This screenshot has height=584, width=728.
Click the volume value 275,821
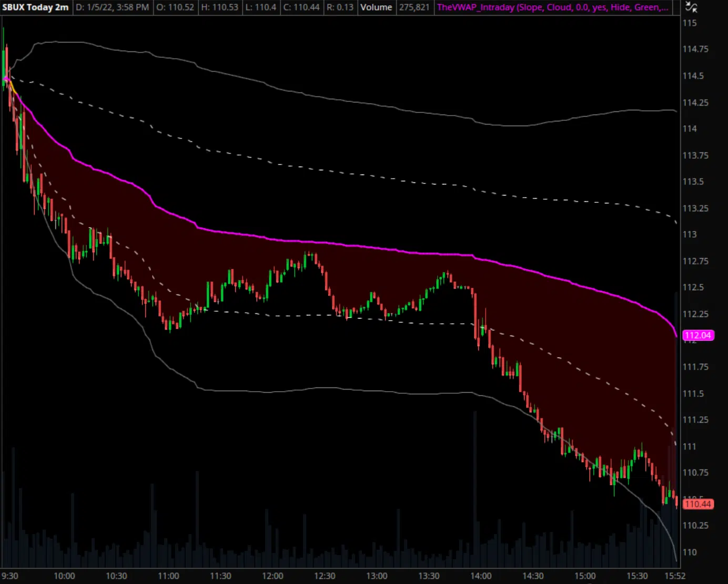click(x=414, y=7)
